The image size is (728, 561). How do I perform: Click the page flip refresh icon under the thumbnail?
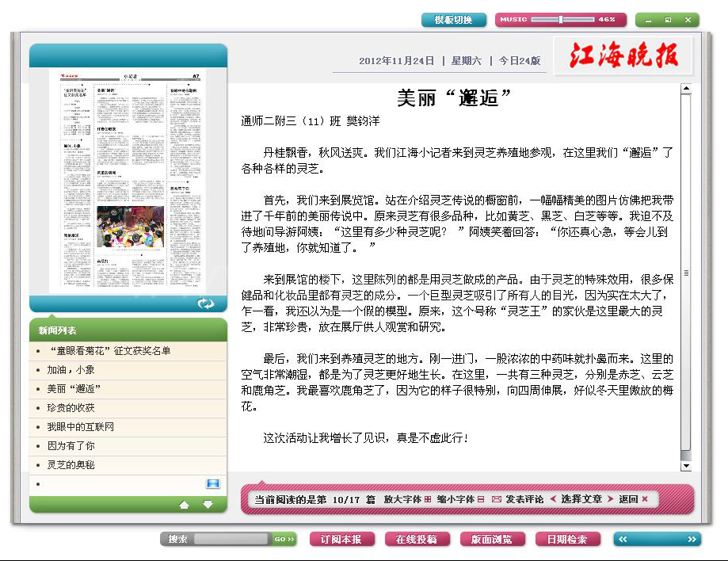(206, 303)
